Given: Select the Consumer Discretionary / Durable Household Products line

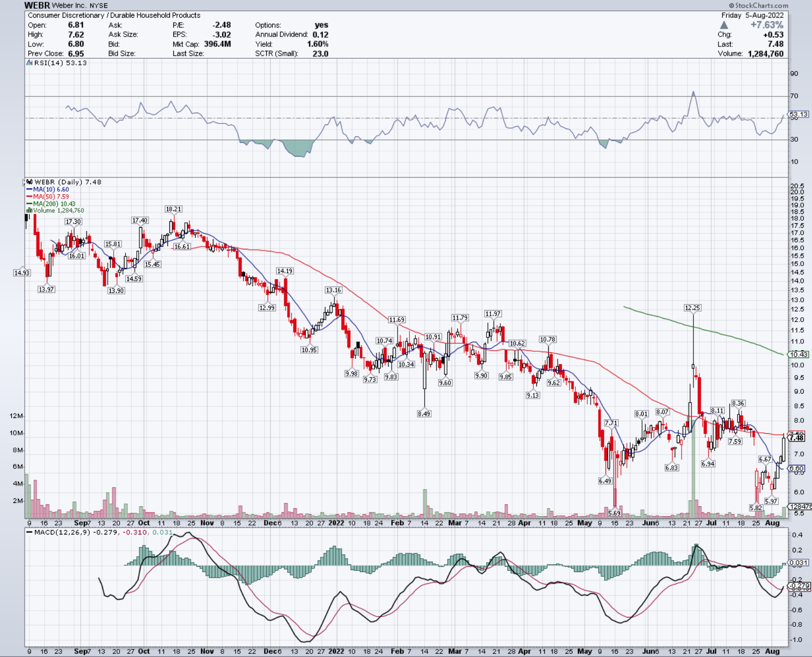Looking at the screenshot, I should 114,15.
